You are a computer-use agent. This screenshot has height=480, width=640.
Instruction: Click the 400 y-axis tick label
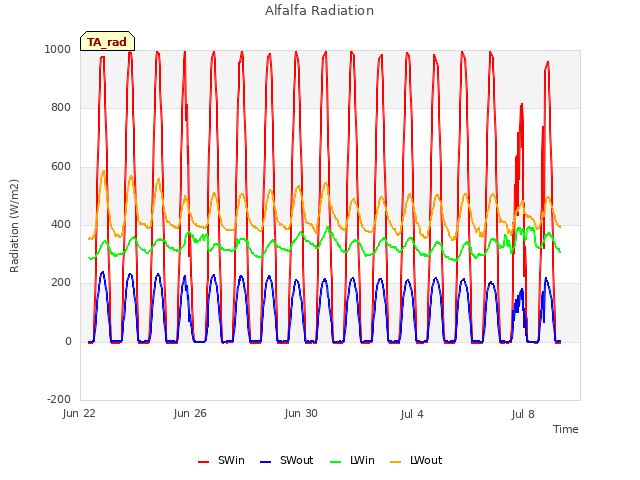pos(61,224)
